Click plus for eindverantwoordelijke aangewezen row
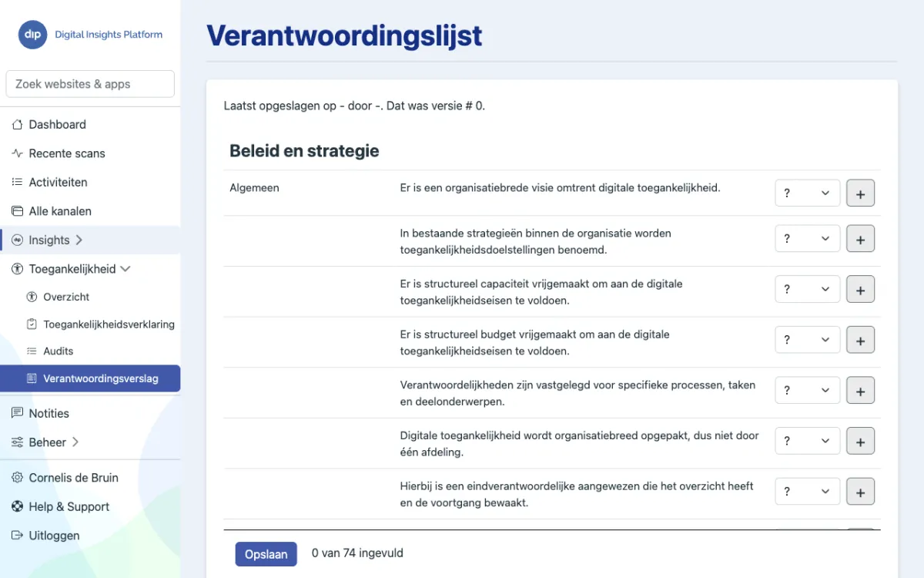The image size is (924, 578). 860,492
